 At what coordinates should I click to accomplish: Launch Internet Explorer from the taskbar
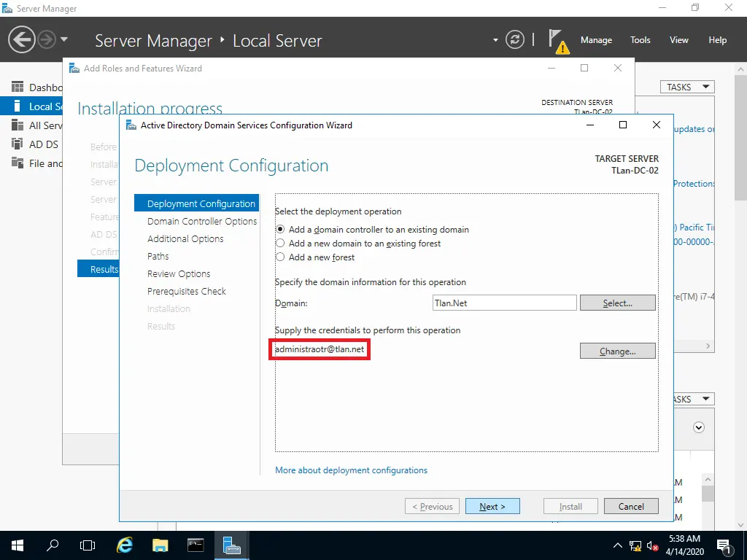tap(124, 545)
